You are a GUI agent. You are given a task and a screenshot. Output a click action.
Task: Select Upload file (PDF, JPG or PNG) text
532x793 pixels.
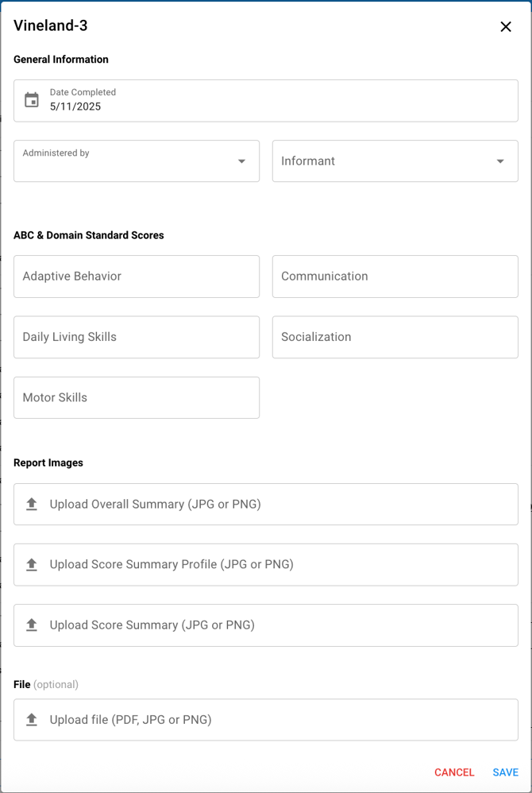tap(130, 720)
